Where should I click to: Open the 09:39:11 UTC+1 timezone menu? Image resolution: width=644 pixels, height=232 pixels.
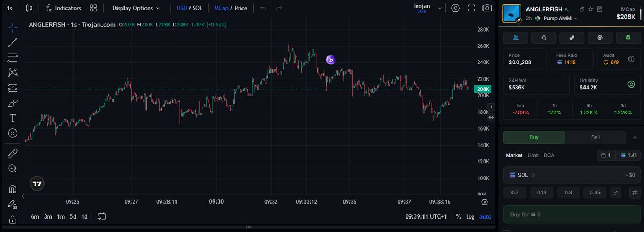click(x=427, y=216)
